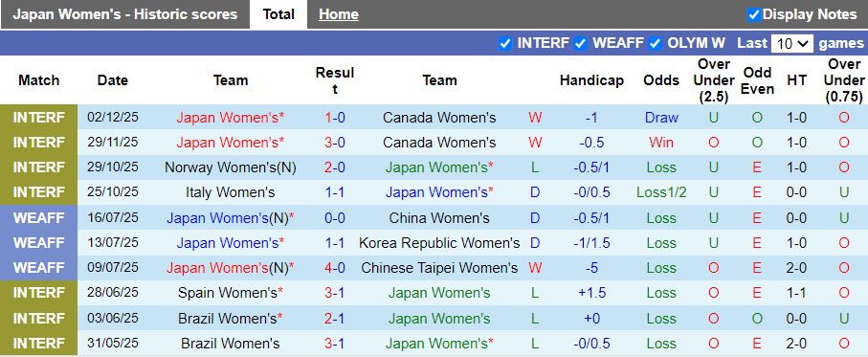868x357 pixels.
Task: Click the 3-0 result on 29/11/25
Action: [x=335, y=143]
